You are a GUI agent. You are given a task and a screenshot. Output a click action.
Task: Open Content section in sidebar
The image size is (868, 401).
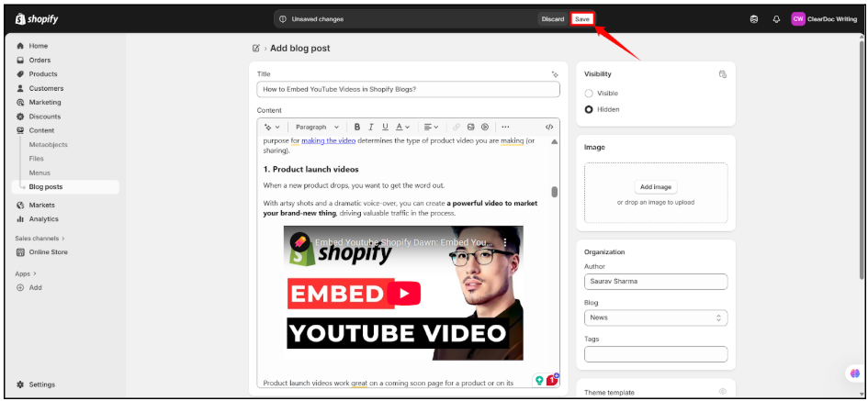41,130
